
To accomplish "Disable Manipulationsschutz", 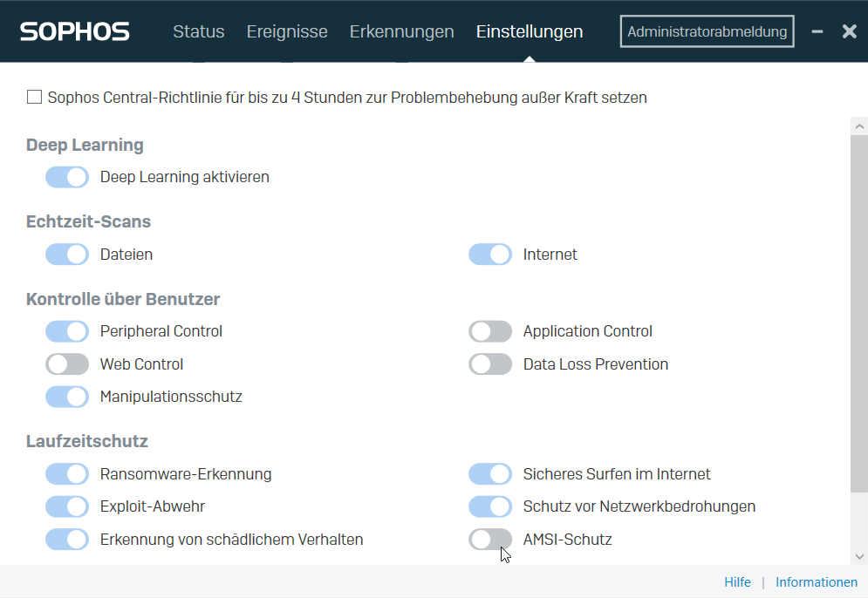I will (66, 396).
